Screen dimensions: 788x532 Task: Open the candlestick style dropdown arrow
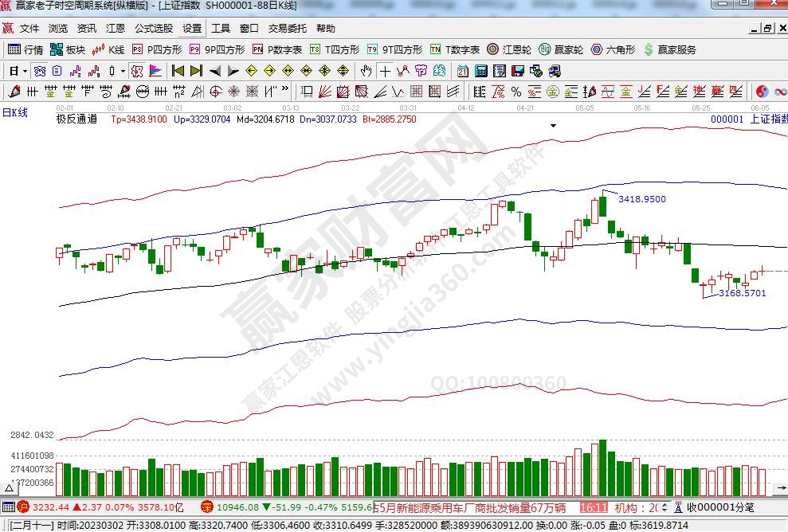click(x=122, y=70)
